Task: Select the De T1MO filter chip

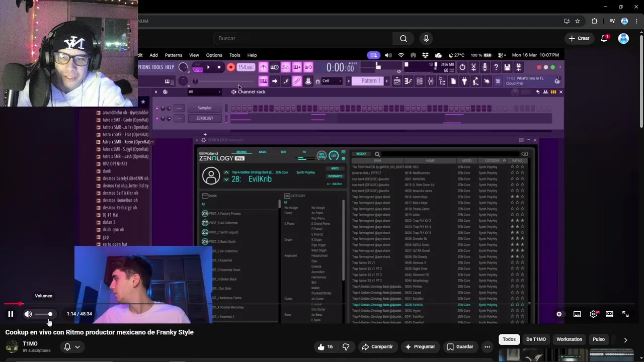Action: 536,339
